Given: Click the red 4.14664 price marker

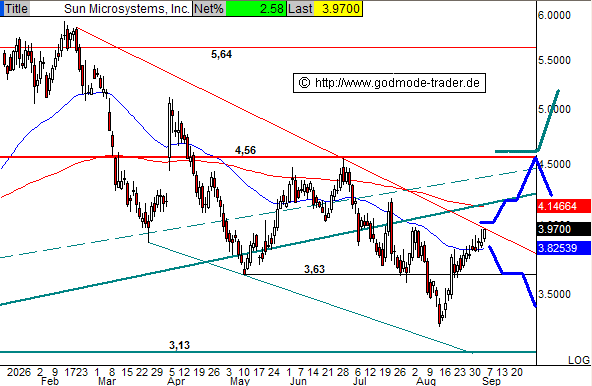Looking at the screenshot, I should (x=563, y=206).
